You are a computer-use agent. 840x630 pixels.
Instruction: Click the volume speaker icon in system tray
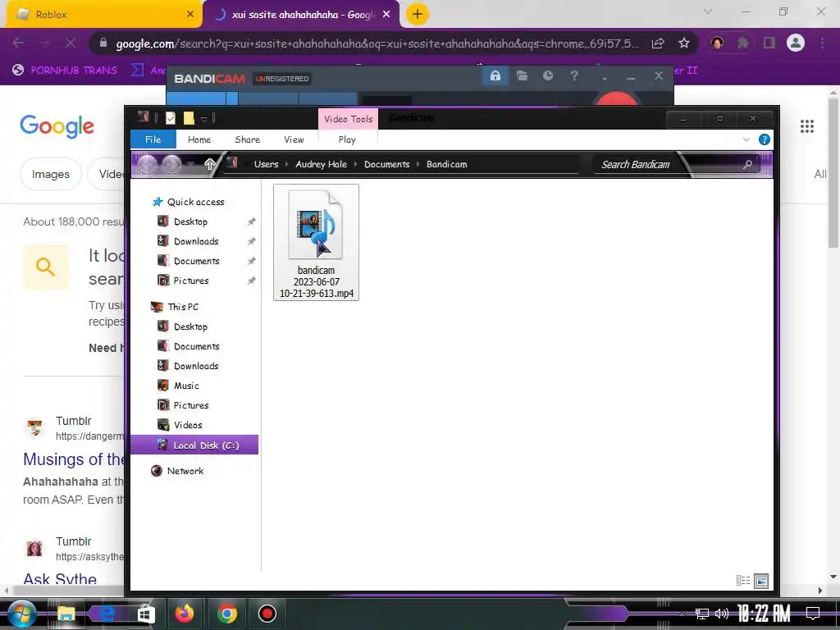(722, 614)
